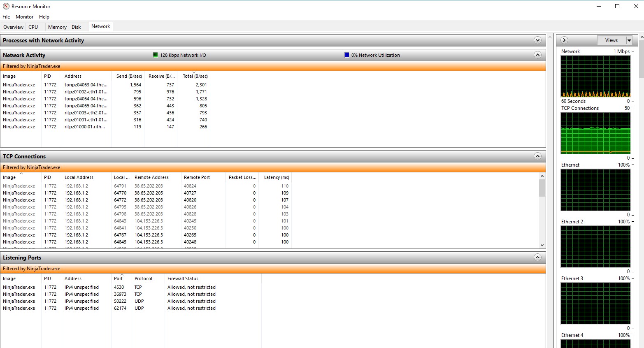
Task: Sort Network Activity by Total (B/sec) column
Action: (193, 76)
